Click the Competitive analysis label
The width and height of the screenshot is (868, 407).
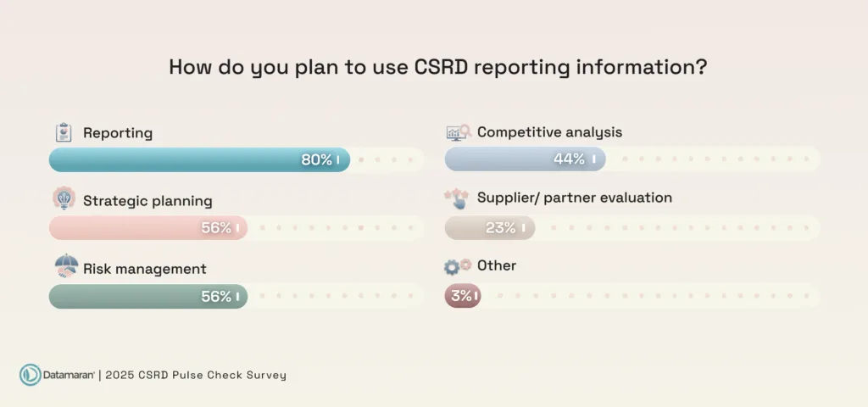549,132
